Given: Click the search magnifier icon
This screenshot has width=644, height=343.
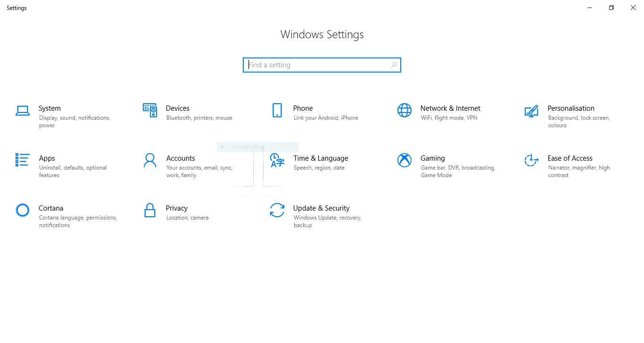Looking at the screenshot, I should click(394, 65).
